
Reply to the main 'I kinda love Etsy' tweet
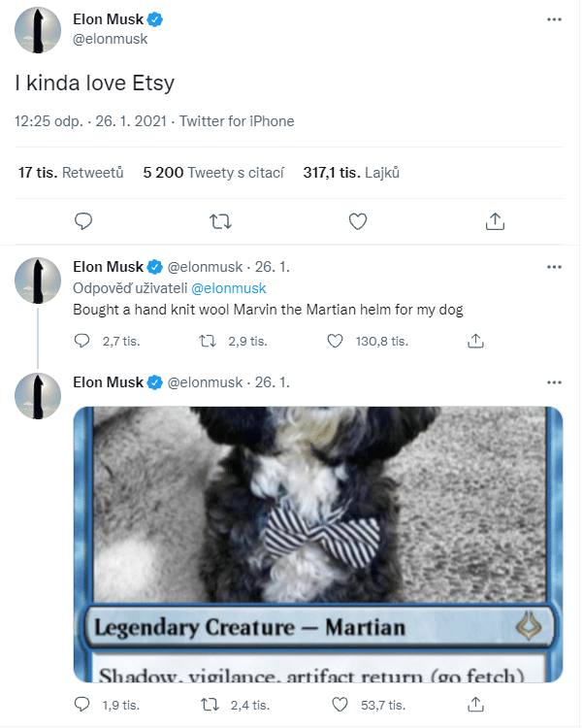click(83, 221)
